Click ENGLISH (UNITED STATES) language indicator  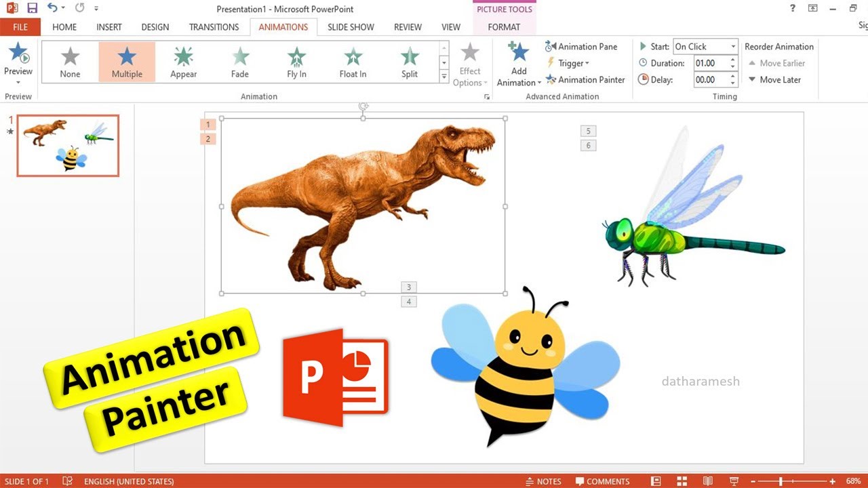pos(129,481)
